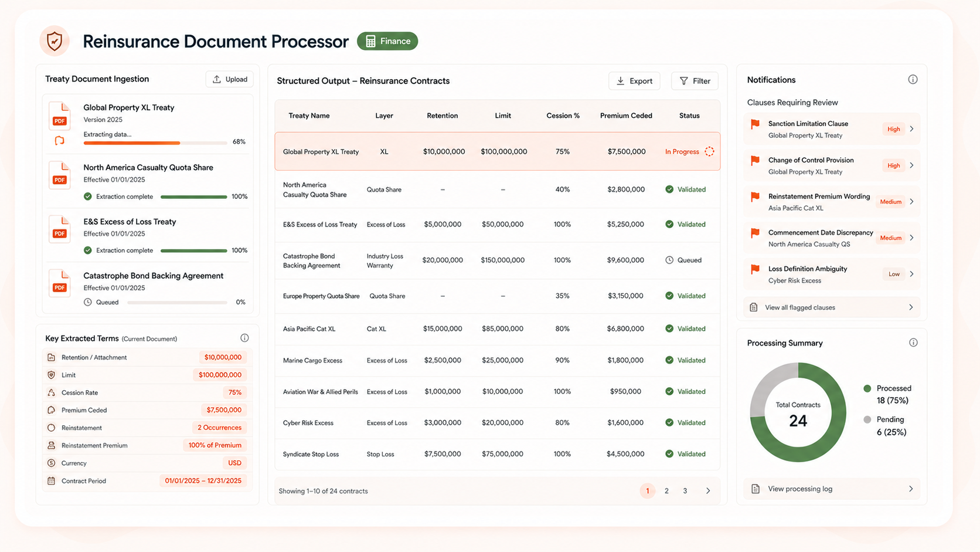Open North America Casualty Quota Share PDF icon

tap(60, 174)
